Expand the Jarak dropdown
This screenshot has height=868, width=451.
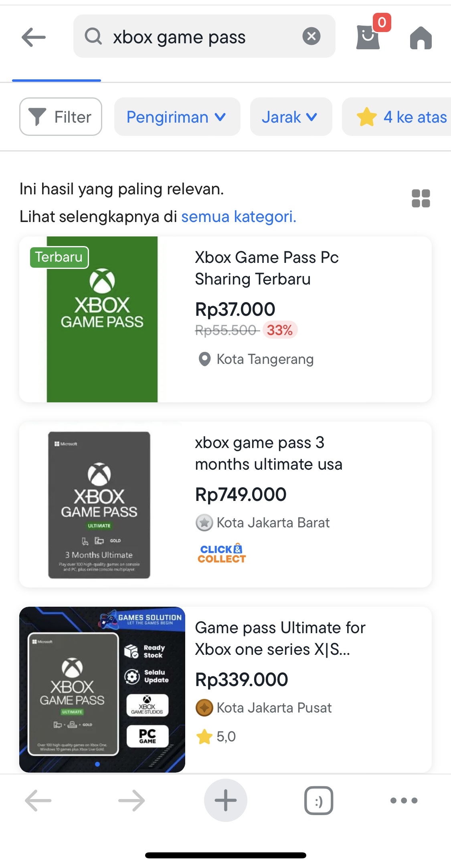[291, 117]
